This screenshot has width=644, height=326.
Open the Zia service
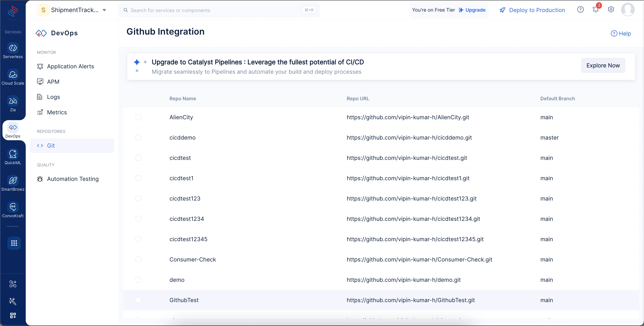[13, 104]
